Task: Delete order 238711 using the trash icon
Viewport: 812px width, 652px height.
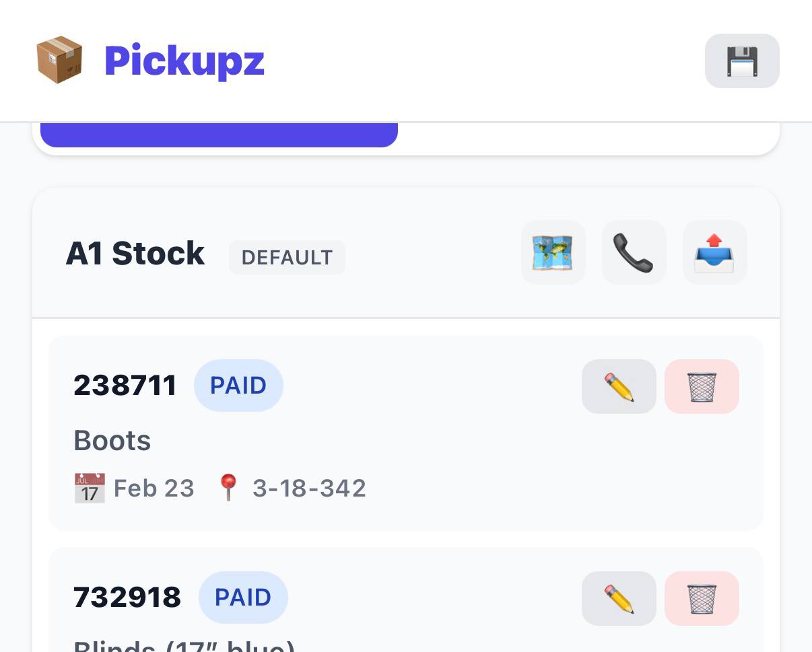Action: coord(702,386)
